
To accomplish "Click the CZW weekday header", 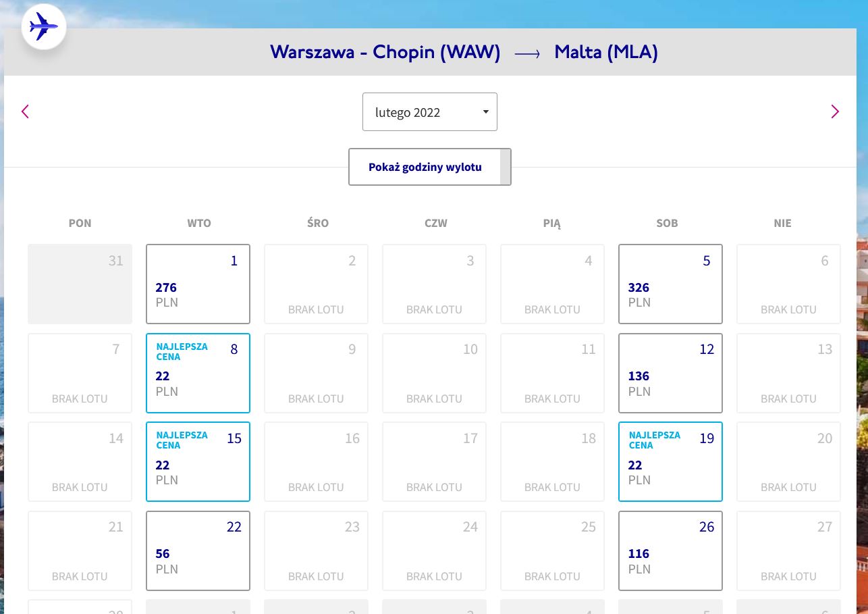I will click(x=436, y=223).
